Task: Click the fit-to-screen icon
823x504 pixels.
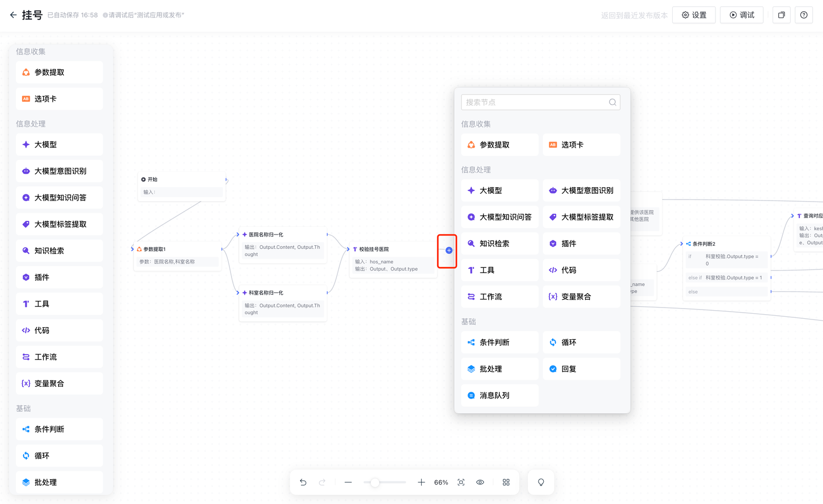Action: pyautogui.click(x=461, y=482)
